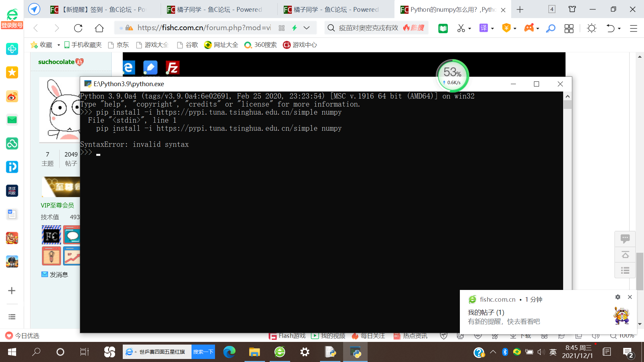
Task: Click the add plus sidebar button
Action: pos(12,291)
